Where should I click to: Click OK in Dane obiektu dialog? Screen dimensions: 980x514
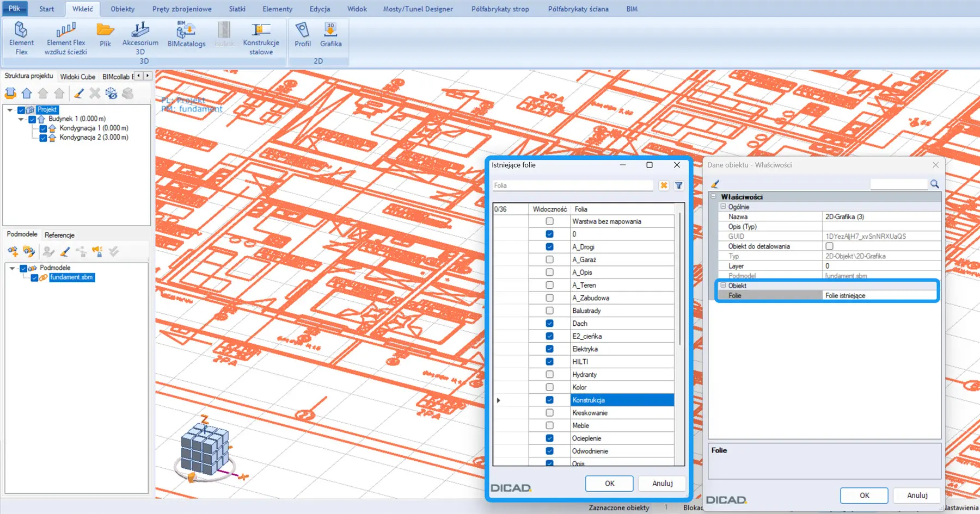(864, 495)
